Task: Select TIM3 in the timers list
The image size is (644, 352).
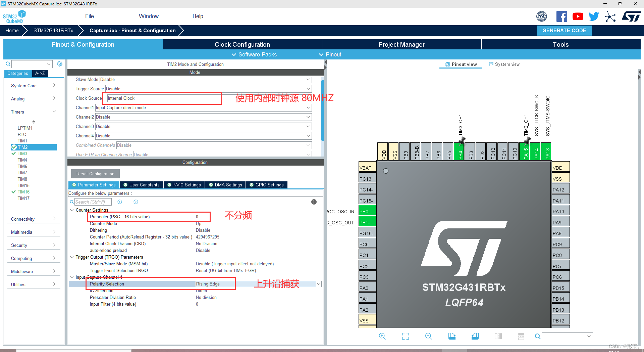Action: pyautogui.click(x=22, y=153)
